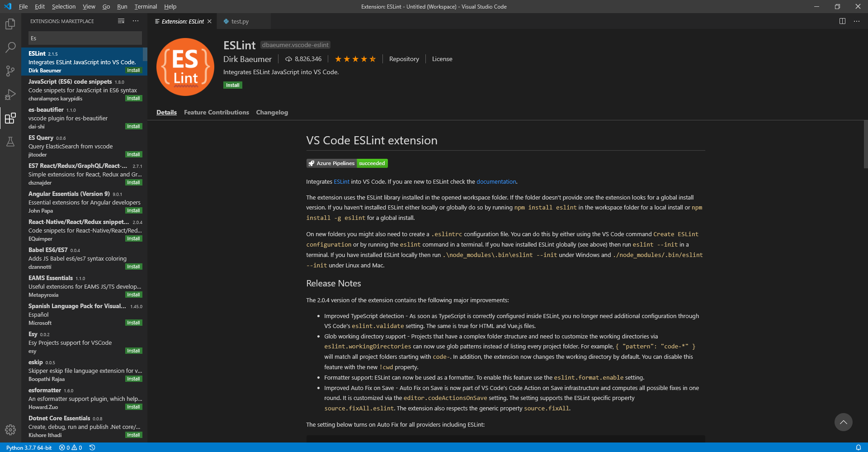Click the five-star rating
The image size is (868, 452).
tap(355, 59)
